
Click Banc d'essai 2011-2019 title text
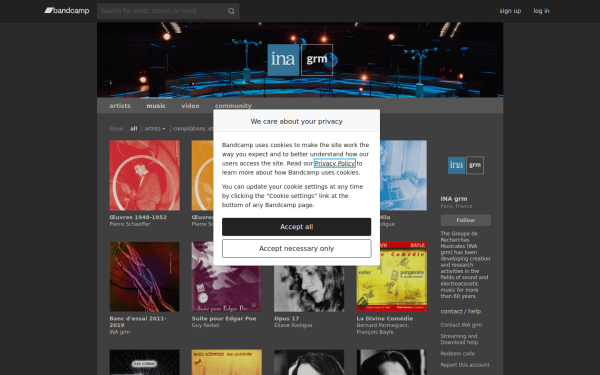tap(138, 322)
